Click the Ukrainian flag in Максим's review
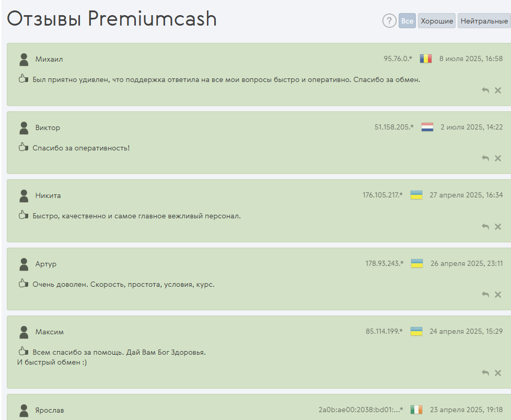This screenshot has width=511, height=420. (416, 331)
